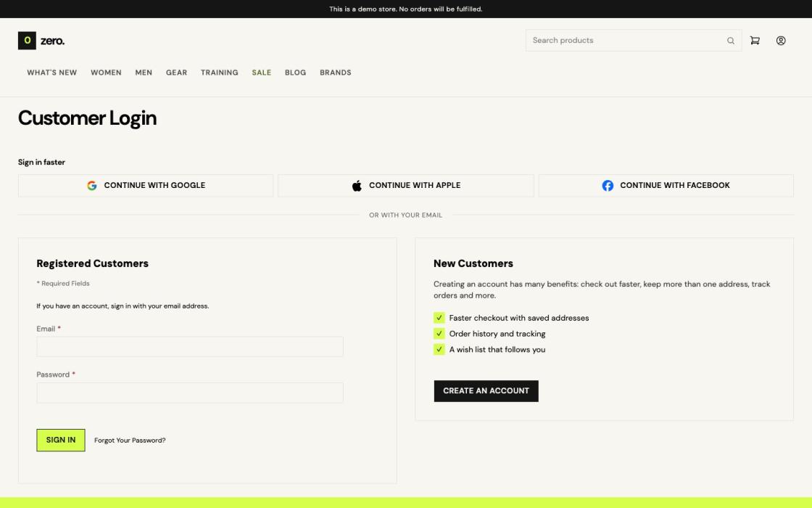Click into the Email input field
The image size is (812, 508).
coord(190,347)
